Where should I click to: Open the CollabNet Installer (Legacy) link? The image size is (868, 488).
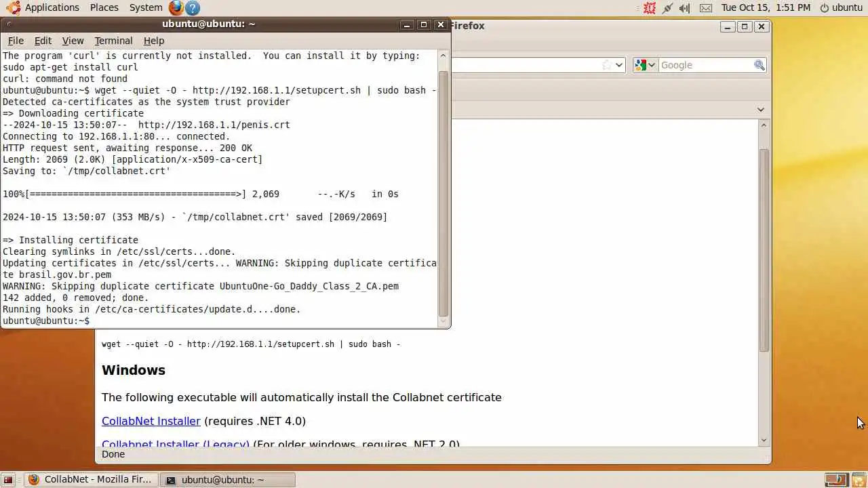pyautogui.click(x=176, y=445)
